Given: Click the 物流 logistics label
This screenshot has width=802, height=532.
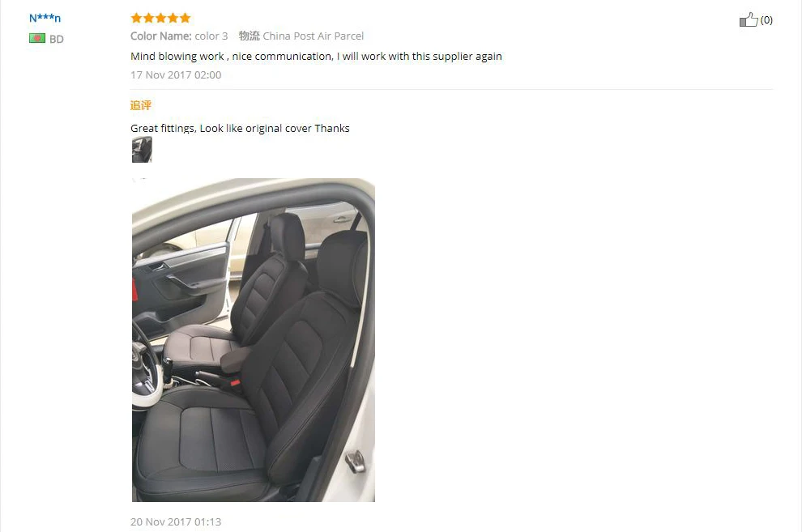Looking at the screenshot, I should (x=249, y=36).
